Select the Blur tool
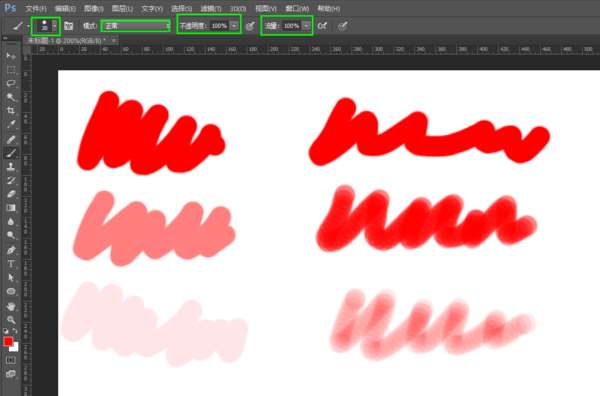The width and height of the screenshot is (600, 396). click(11, 222)
